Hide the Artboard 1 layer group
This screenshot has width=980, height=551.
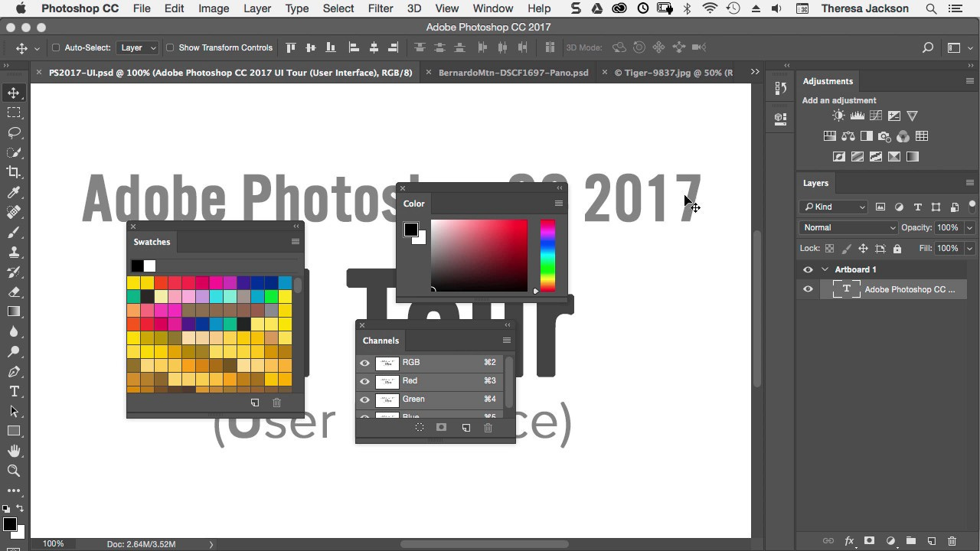coord(808,269)
